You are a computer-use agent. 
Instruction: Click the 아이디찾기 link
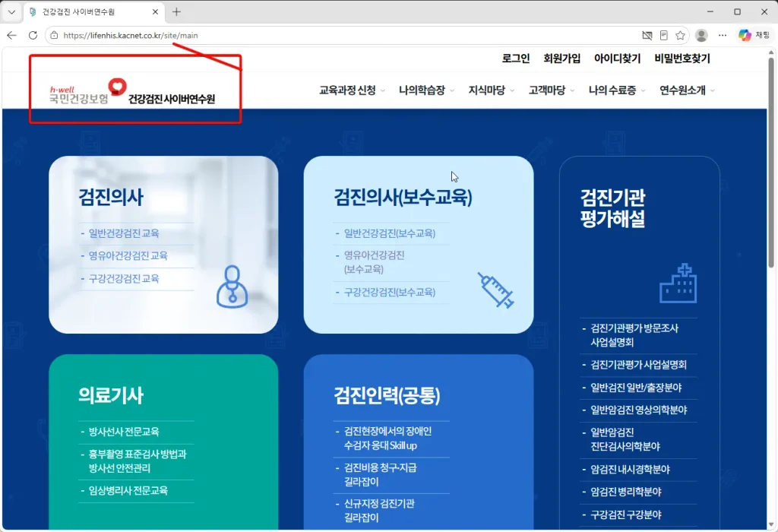(x=617, y=59)
